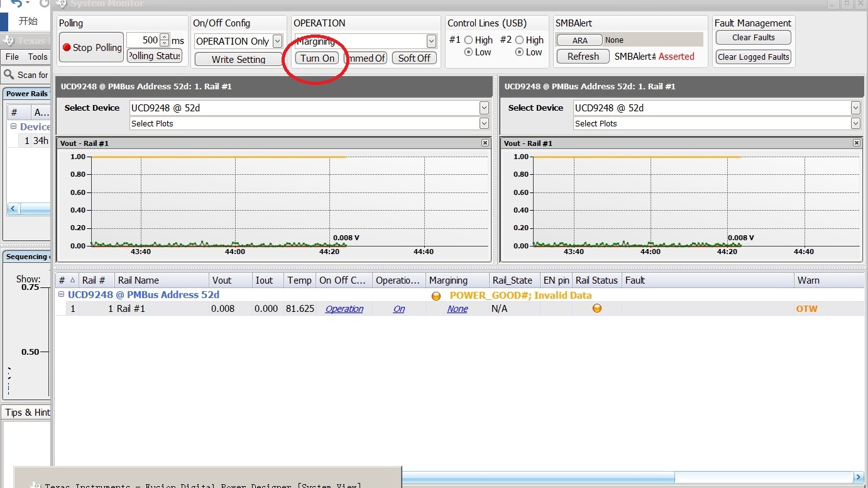Click the rail table's horizontal scrollbar thumb
Viewport: 868px width, 488px height.
[538, 478]
